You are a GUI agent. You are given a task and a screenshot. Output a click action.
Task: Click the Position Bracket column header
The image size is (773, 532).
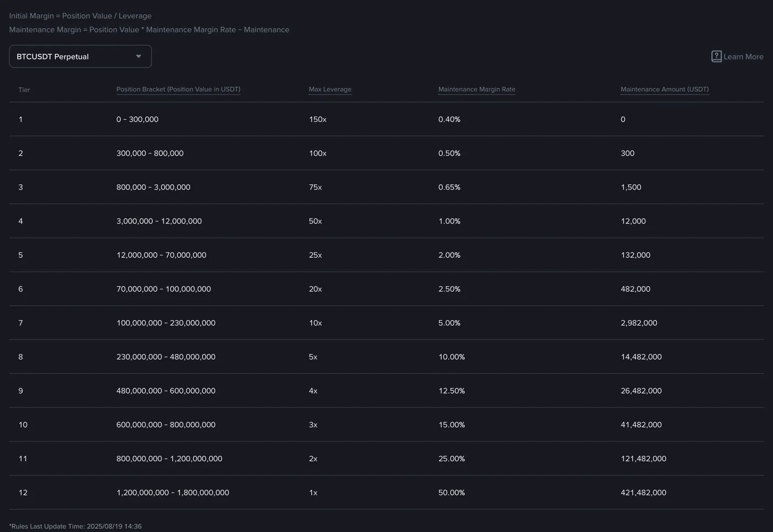click(178, 89)
